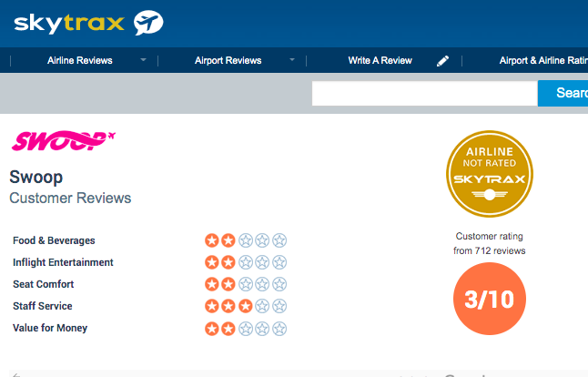Click the 'from 712 reviews' text
This screenshot has width=588, height=377.
point(490,250)
